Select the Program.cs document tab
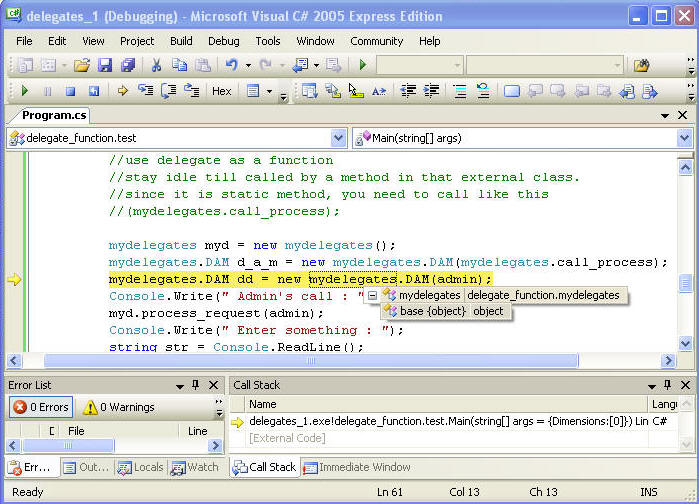The height and width of the screenshot is (504, 699). (53, 115)
